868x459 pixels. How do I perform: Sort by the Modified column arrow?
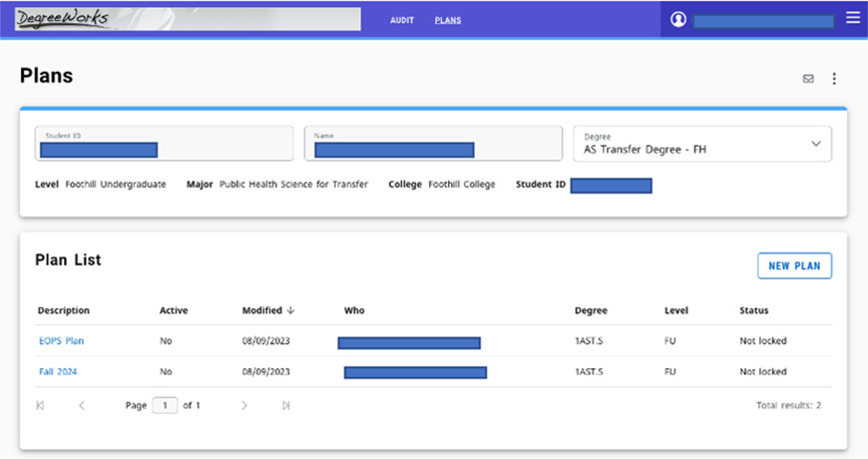(x=290, y=310)
